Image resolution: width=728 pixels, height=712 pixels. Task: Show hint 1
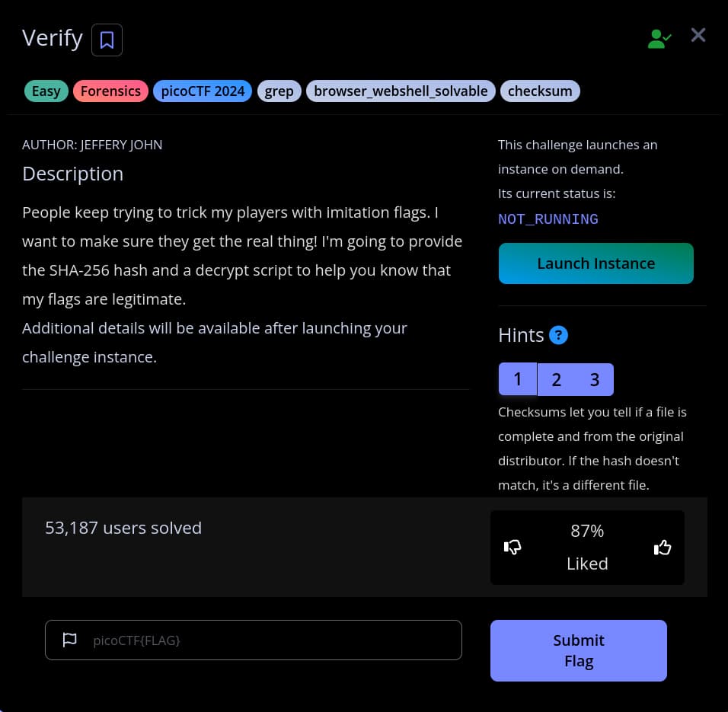pyautogui.click(x=518, y=379)
